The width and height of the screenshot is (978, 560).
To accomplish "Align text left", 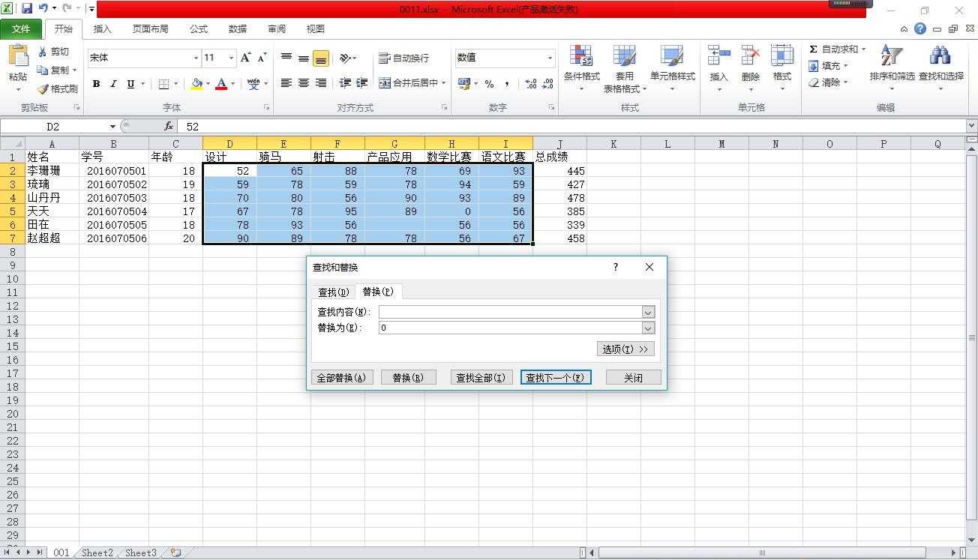I will 286,83.
